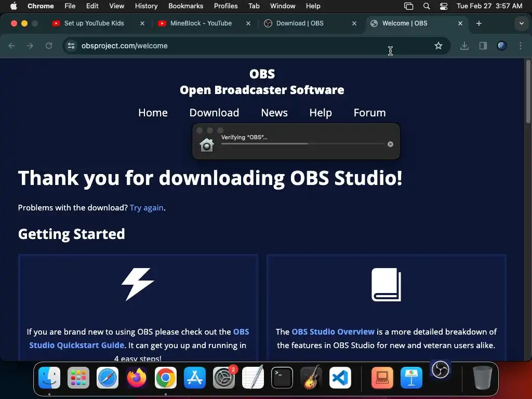Reload the page with the refresh icon
Viewport: 532px width, 399px height.
49,46
